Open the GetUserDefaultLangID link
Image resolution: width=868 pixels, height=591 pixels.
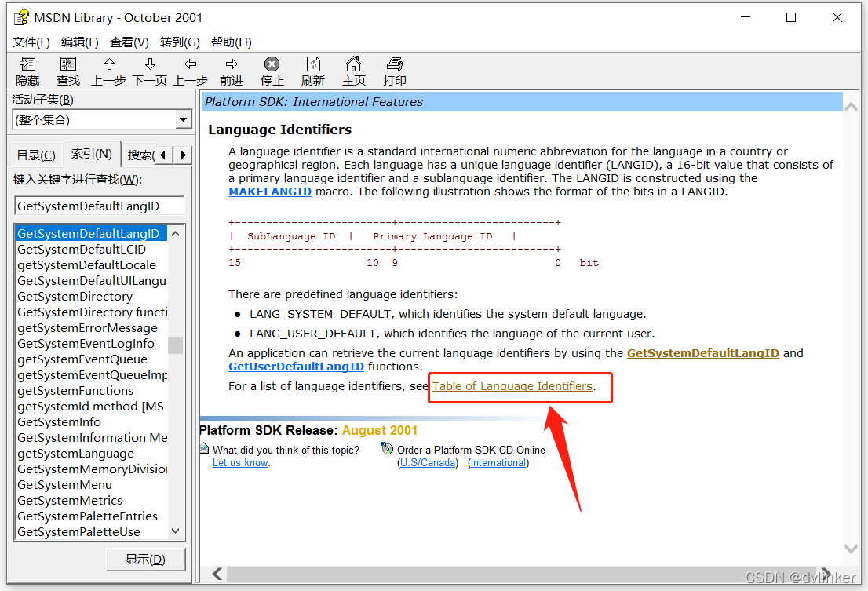tap(296, 367)
